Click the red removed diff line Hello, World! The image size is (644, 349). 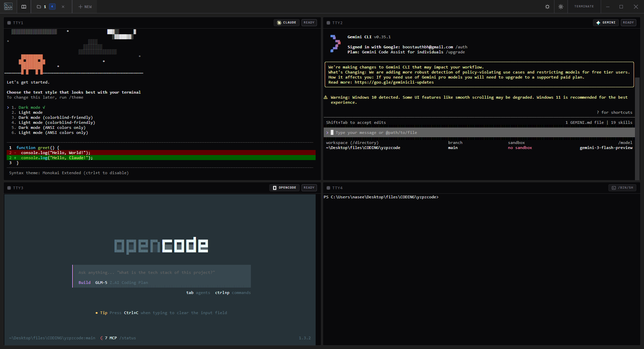pyautogui.click(x=161, y=153)
